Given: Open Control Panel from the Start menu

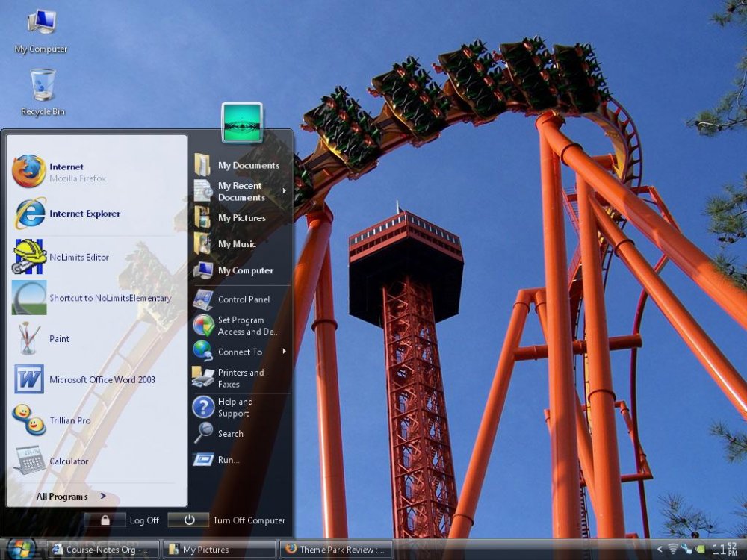Looking at the screenshot, I should pyautogui.click(x=243, y=299).
